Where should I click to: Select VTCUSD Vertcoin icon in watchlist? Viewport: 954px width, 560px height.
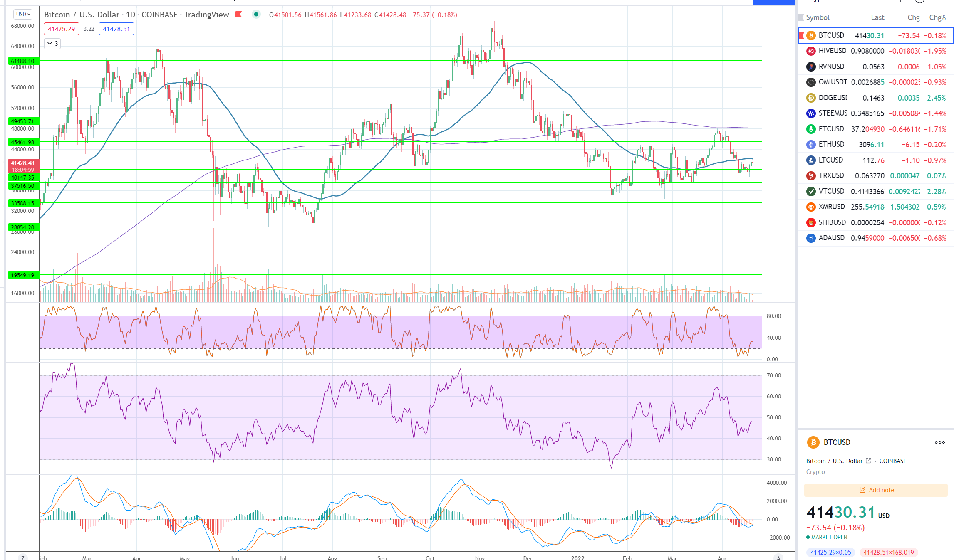coord(811,191)
